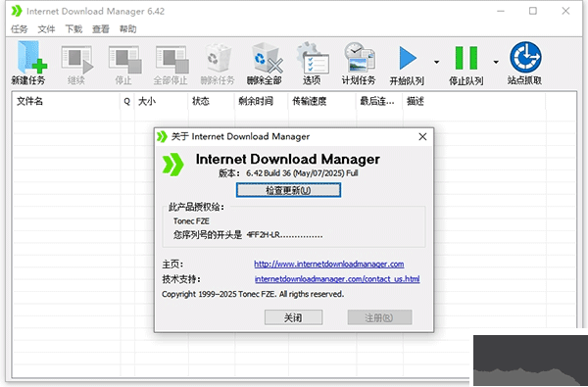Screen dimensions: 588x387
Task: Sort by 描述 column header
Action: click(x=474, y=101)
